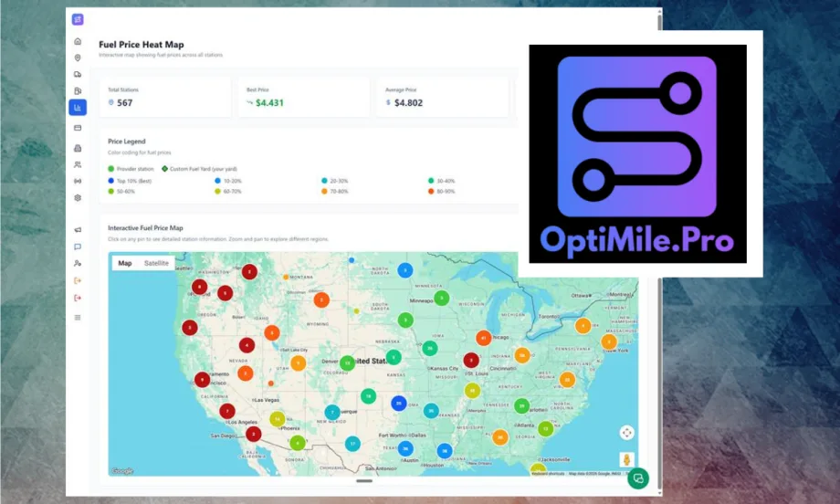
Task: Click green cluster marker at Charlotte
Action: pyautogui.click(x=521, y=406)
